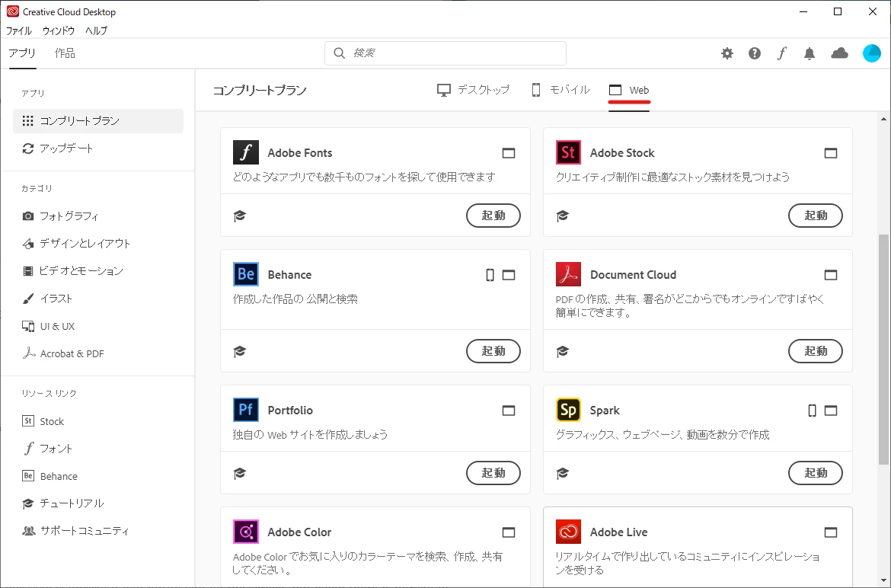
Task: Click the Adobe Color app icon
Action: (x=245, y=532)
